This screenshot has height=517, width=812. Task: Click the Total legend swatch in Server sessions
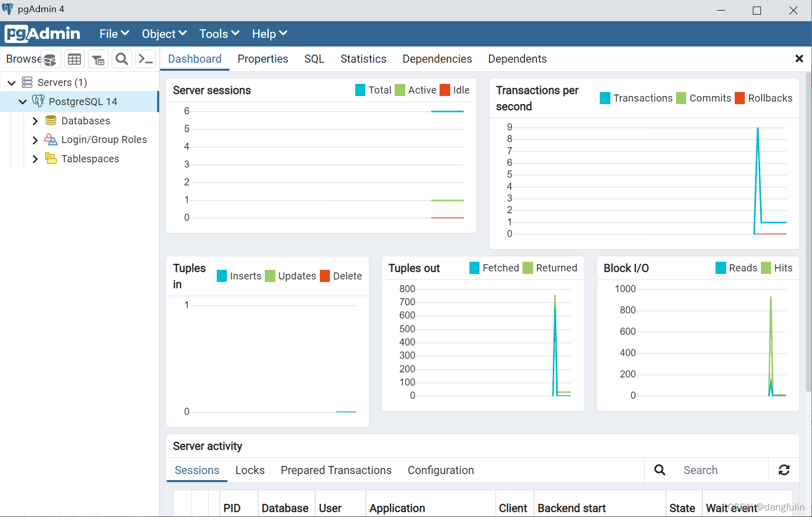click(x=360, y=90)
